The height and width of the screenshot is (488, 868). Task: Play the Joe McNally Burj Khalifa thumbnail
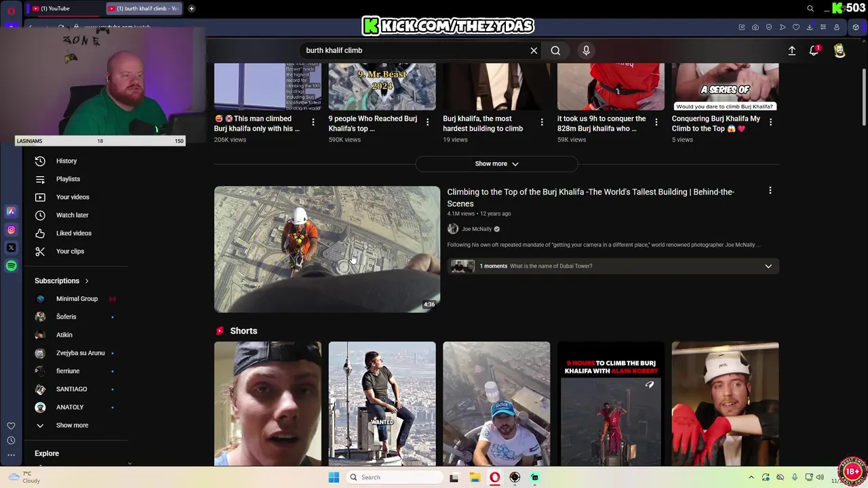point(327,249)
